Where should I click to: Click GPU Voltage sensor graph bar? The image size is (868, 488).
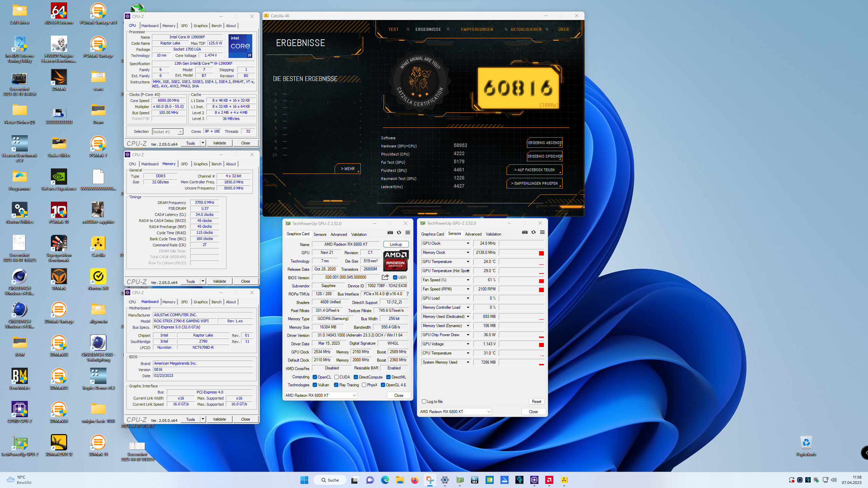point(521,344)
